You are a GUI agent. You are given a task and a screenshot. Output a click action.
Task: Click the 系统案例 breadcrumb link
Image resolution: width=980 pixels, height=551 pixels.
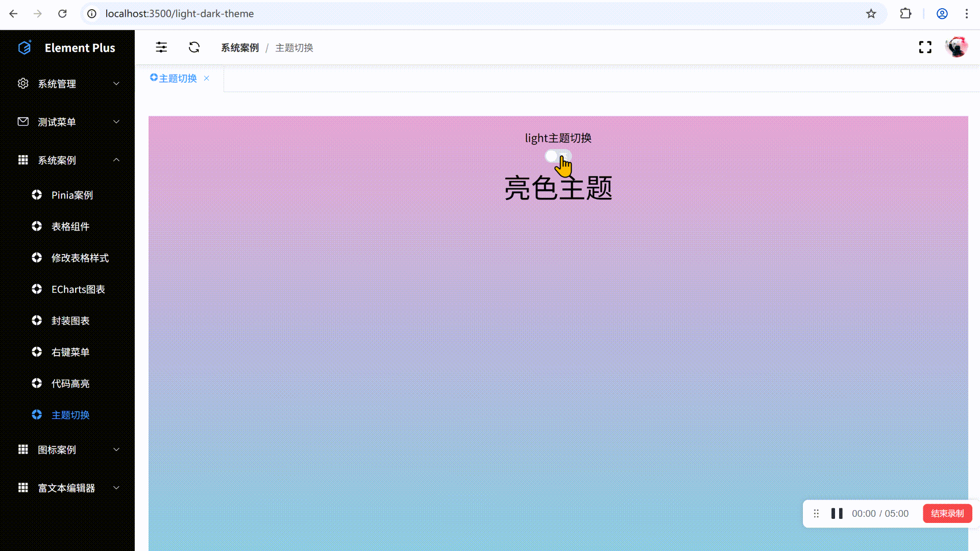(240, 47)
